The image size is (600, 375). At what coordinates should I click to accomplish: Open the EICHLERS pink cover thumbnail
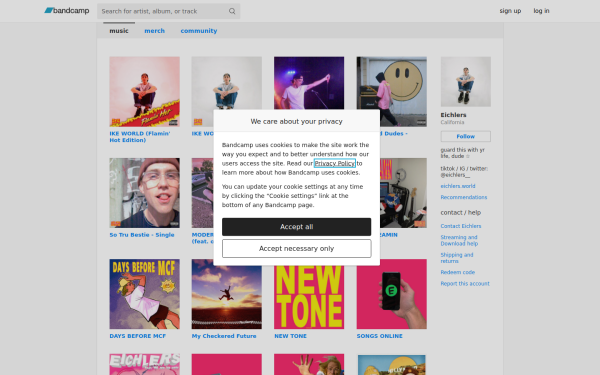[x=144, y=364]
